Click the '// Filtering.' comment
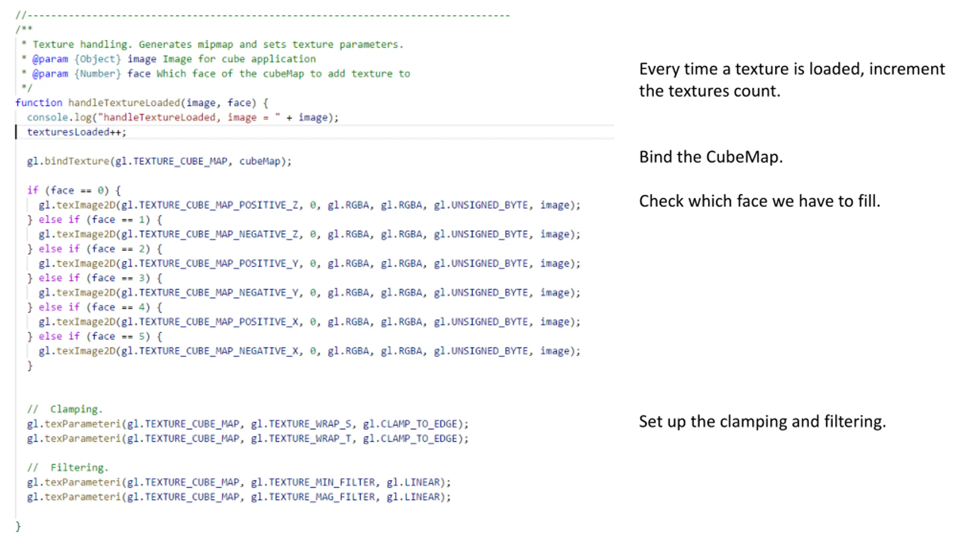This screenshot has width=980, height=551. coord(68,468)
